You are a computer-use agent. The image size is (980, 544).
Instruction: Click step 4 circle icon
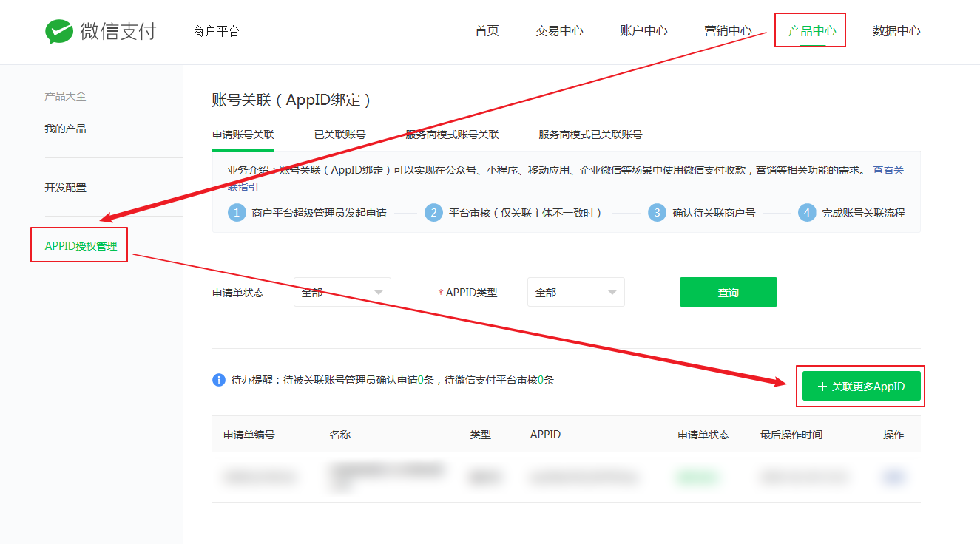tap(807, 213)
